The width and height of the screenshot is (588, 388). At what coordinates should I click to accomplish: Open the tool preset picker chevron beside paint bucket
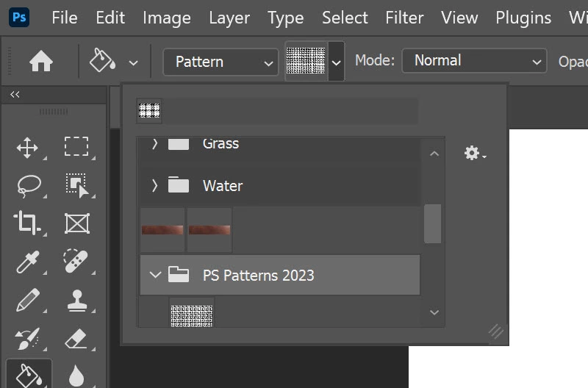(x=134, y=63)
